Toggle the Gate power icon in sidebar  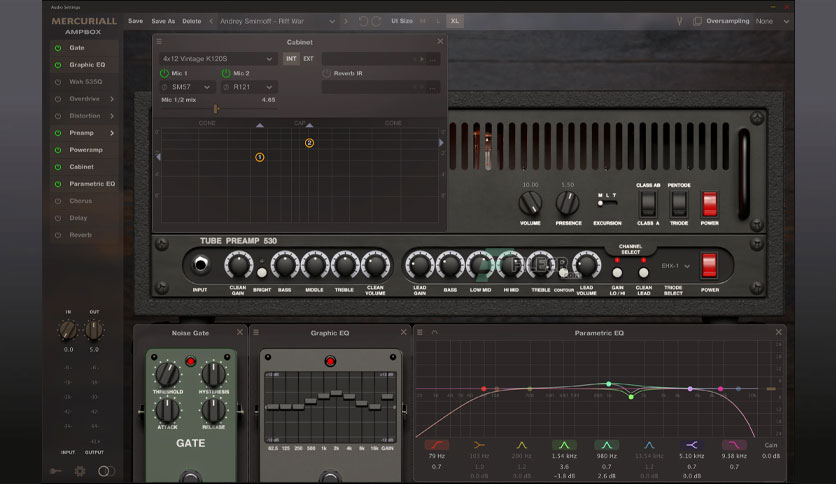point(58,48)
